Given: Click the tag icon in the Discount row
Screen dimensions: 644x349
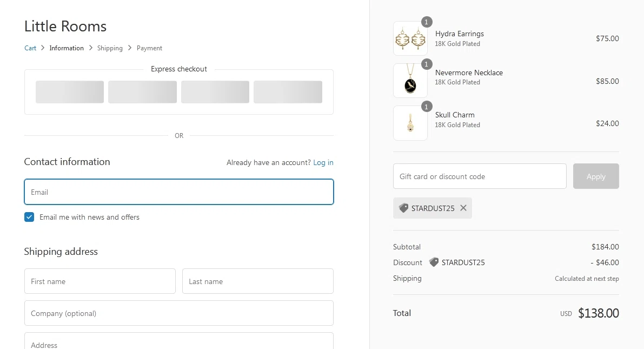Looking at the screenshot, I should click(x=434, y=262).
